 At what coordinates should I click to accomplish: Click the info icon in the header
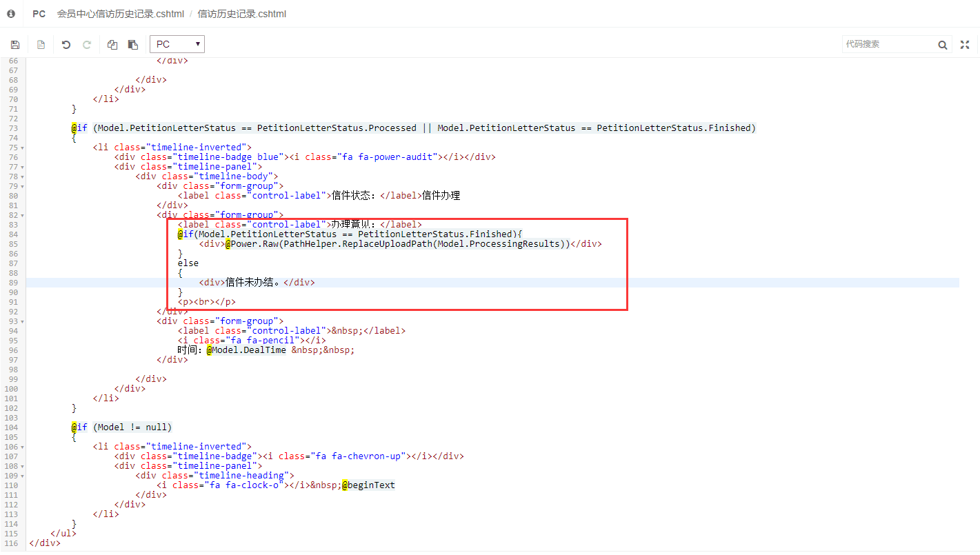(x=11, y=14)
